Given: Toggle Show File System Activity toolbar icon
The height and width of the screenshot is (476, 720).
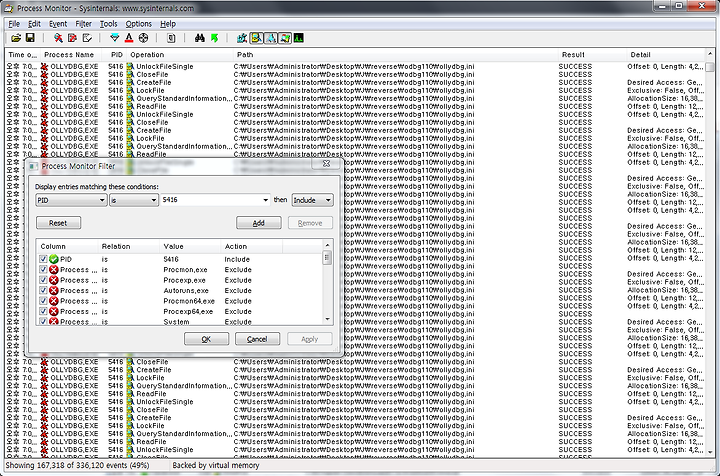Looking at the screenshot, I should pos(256,38).
